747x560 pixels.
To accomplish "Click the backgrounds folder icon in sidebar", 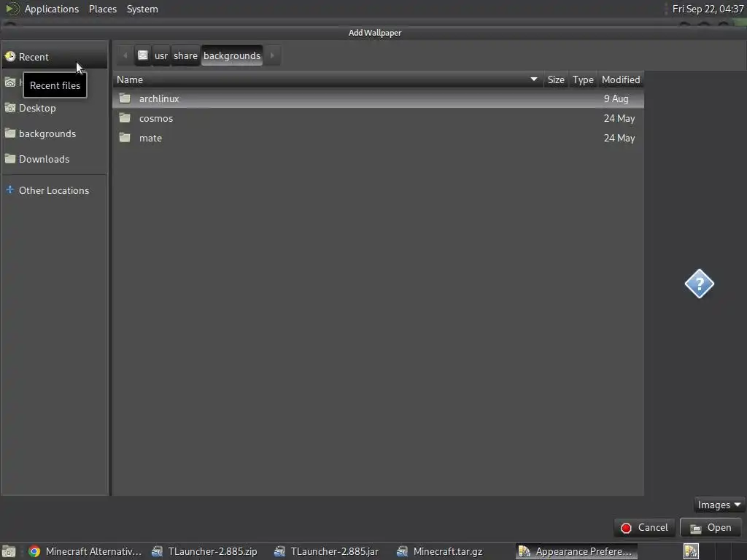I will tap(10, 133).
